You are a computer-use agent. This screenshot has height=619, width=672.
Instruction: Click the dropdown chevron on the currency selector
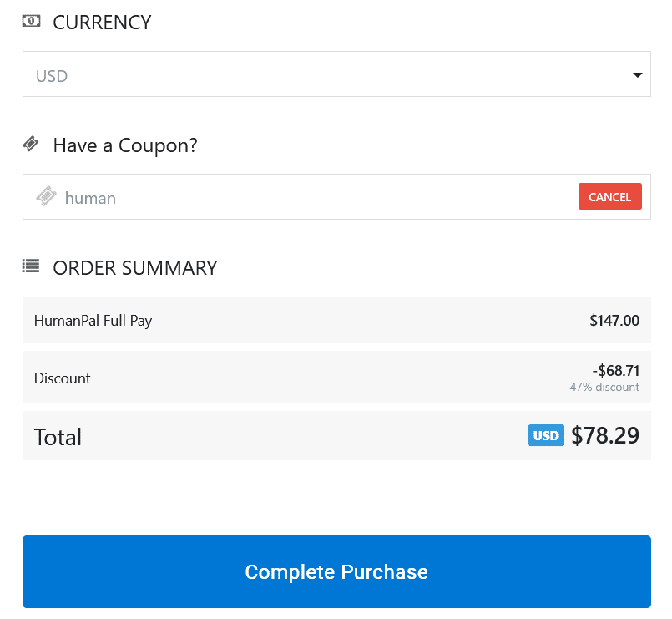(x=637, y=74)
